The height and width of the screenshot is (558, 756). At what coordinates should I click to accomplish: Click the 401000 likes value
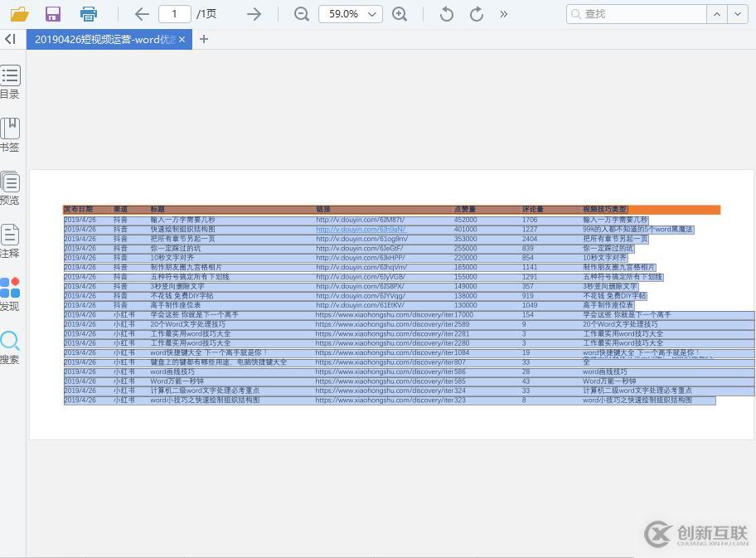point(465,229)
